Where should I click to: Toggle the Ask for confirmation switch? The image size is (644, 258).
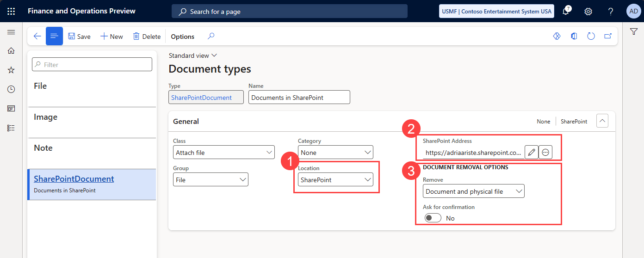(x=433, y=218)
